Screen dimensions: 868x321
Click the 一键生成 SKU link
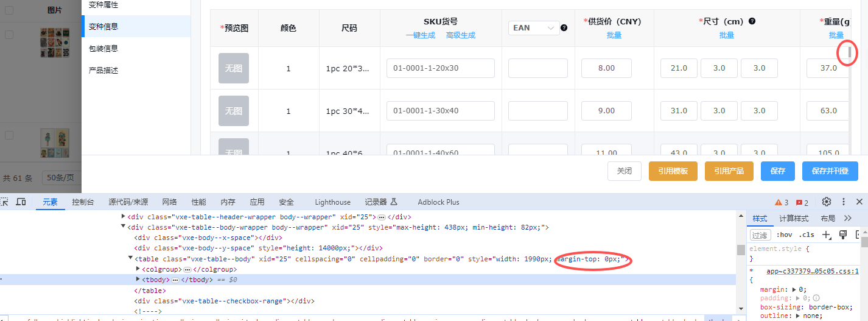[x=421, y=35]
